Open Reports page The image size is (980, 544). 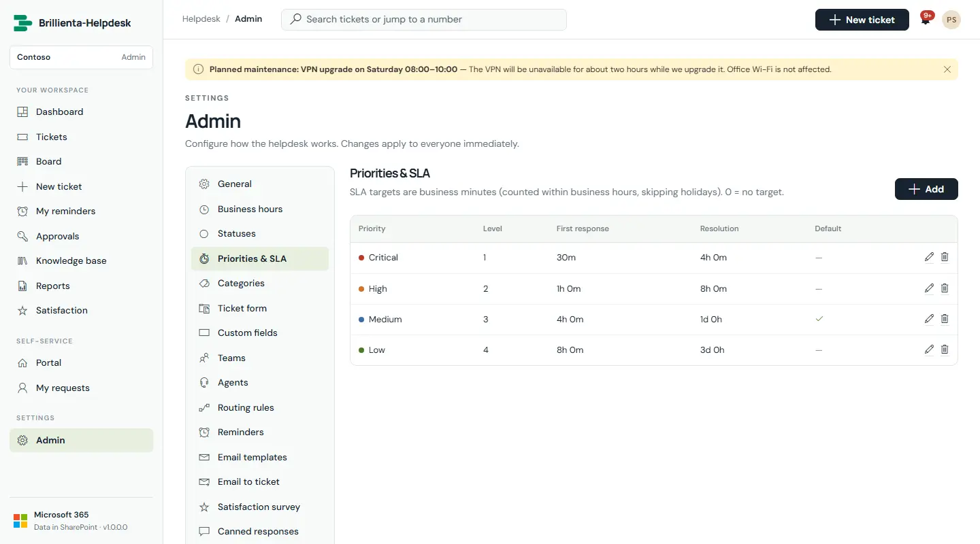(81, 286)
